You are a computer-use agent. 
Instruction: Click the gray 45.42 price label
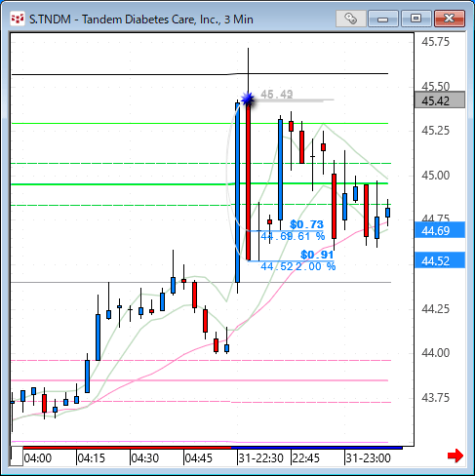[440, 100]
